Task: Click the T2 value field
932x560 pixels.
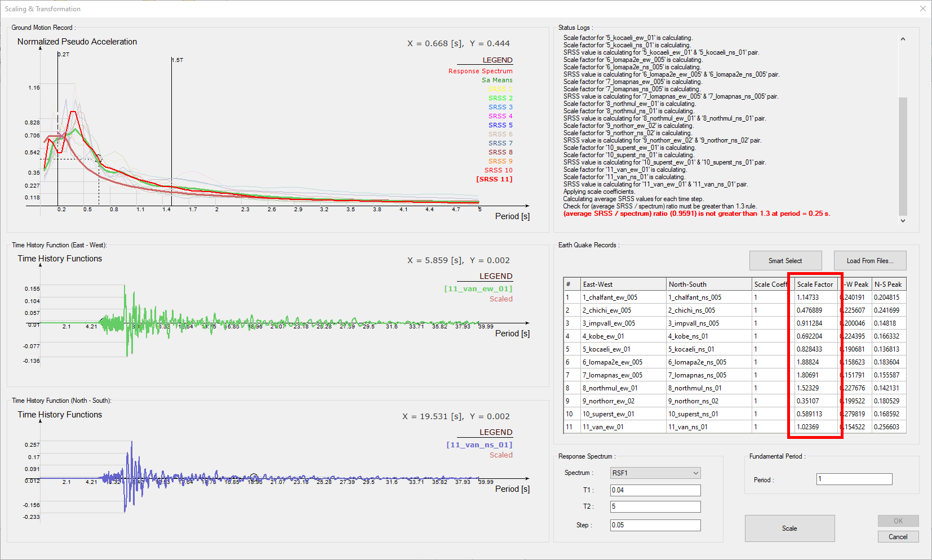Action: point(655,506)
